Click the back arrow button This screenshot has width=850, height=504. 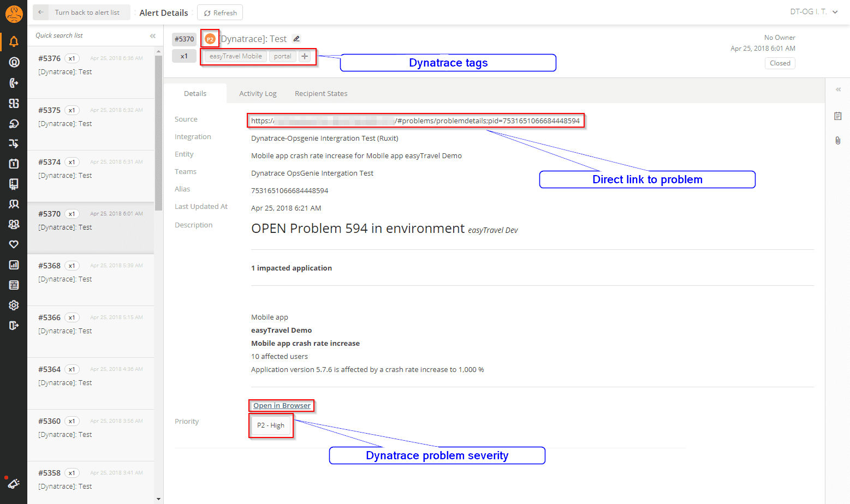[x=41, y=12]
